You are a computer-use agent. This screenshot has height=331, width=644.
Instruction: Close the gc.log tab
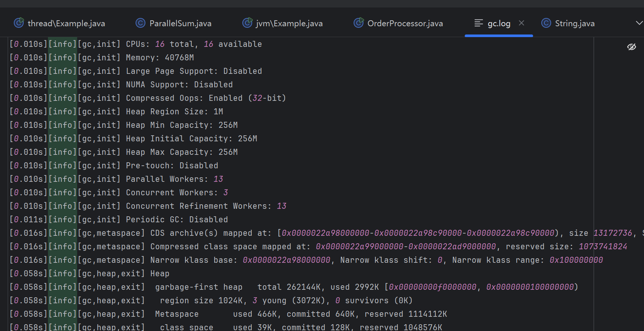coord(521,23)
